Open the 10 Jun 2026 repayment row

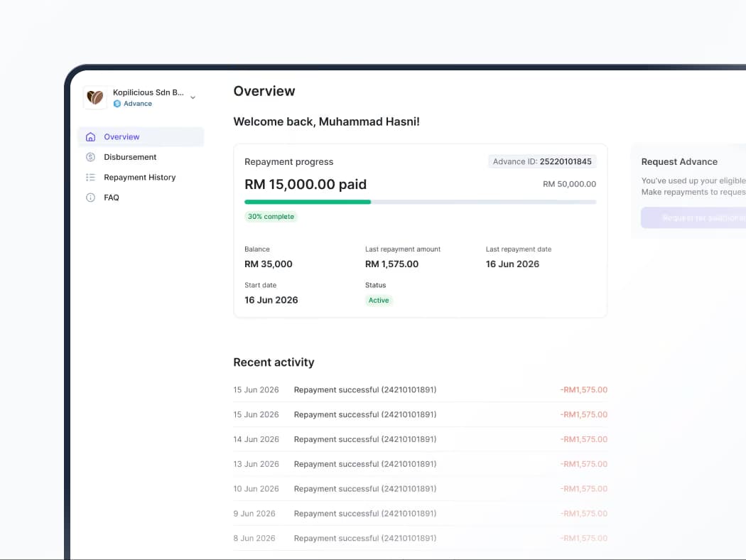pos(420,489)
